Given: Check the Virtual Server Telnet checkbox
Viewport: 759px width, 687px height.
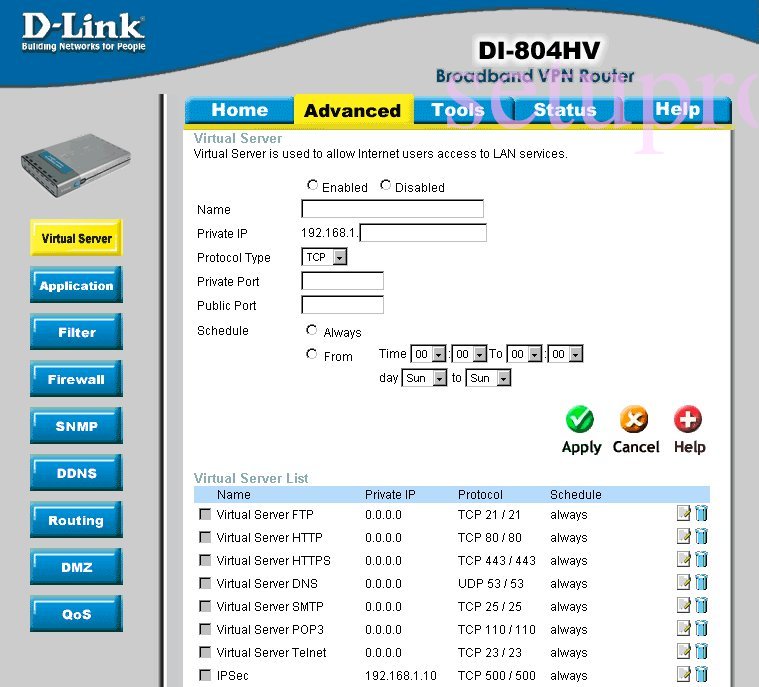Looking at the screenshot, I should [205, 652].
